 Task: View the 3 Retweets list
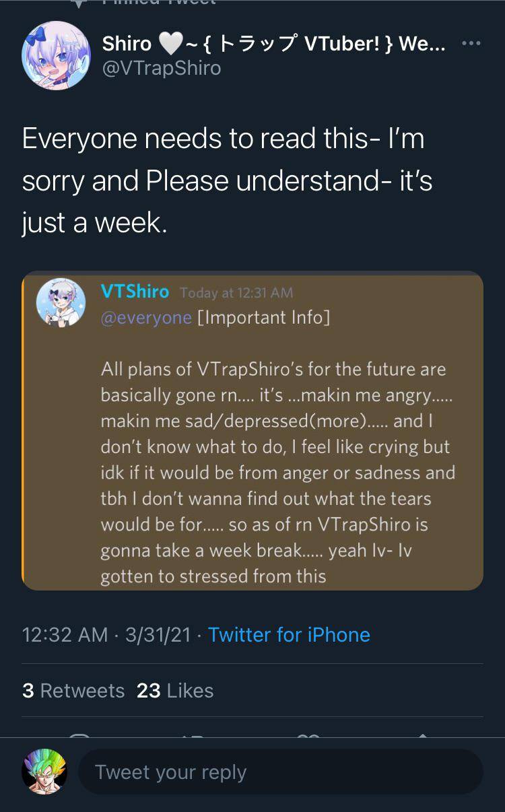[73, 691]
